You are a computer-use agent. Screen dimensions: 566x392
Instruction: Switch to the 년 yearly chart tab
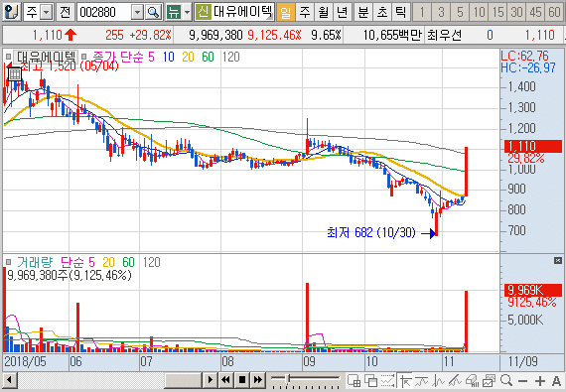(x=343, y=12)
